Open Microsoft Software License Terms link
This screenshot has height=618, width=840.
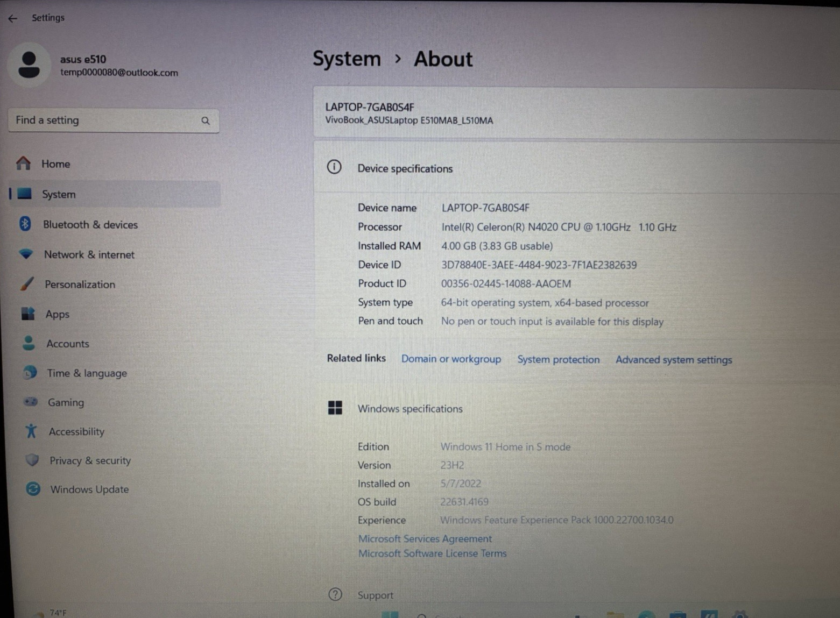pos(433,553)
